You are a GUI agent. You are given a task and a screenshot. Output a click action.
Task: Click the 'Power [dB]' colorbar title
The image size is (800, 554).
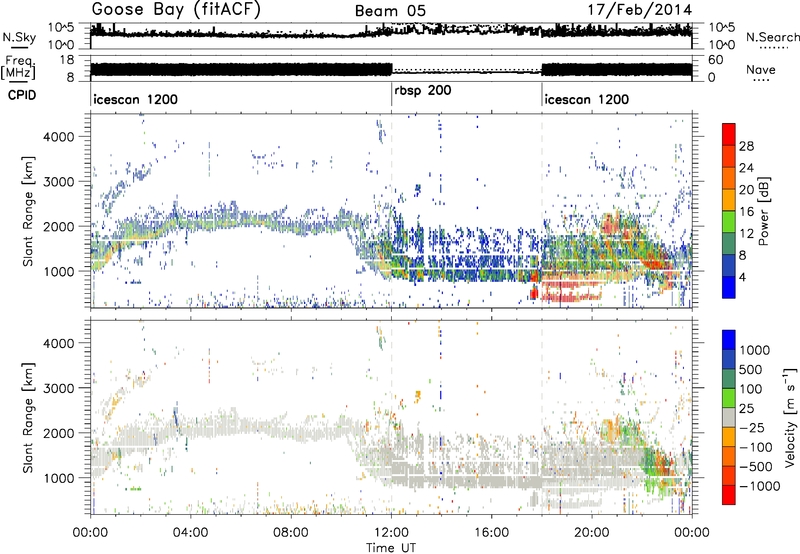click(x=764, y=211)
